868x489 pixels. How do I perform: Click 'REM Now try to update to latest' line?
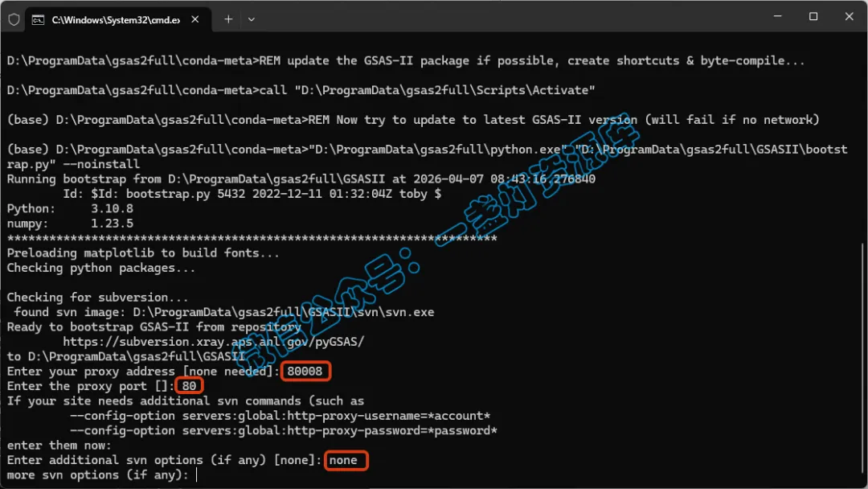413,120
